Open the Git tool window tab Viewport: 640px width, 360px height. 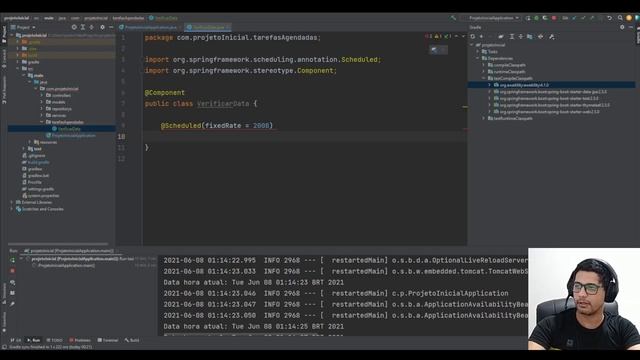pos(16,340)
